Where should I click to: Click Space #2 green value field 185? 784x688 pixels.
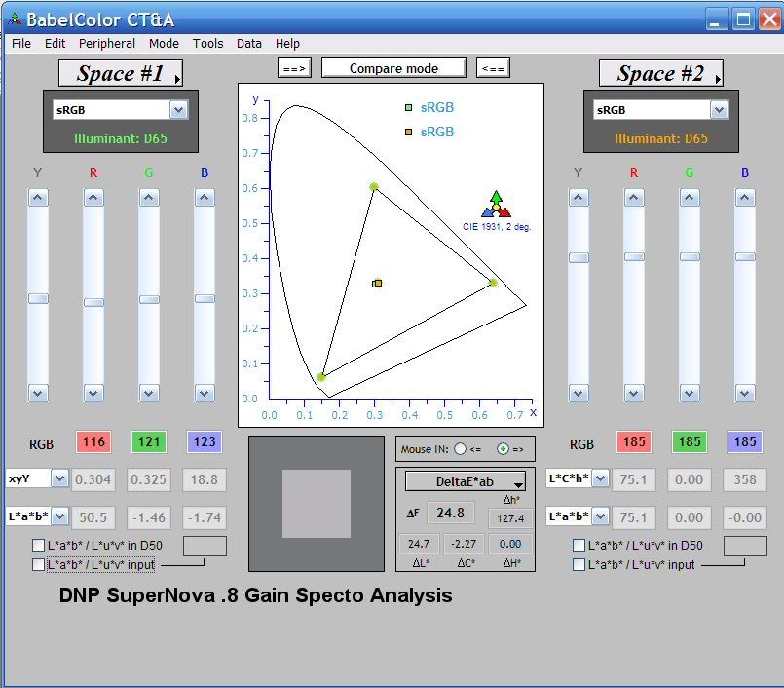click(x=690, y=441)
